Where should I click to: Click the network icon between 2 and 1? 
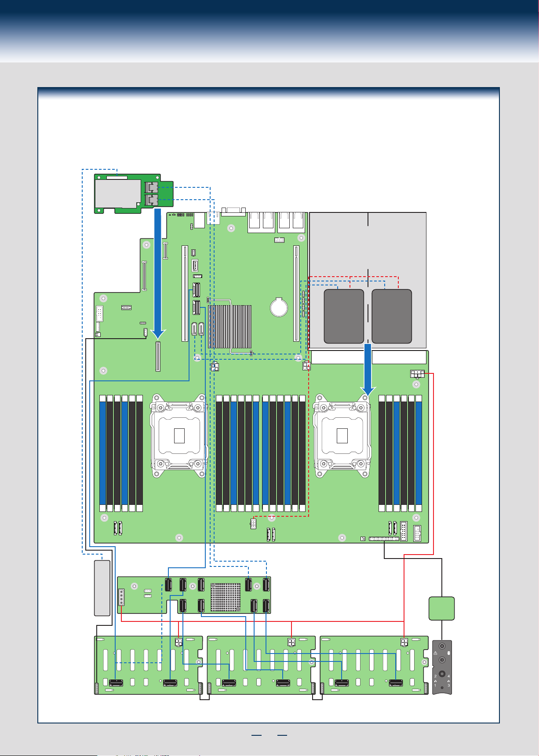[x=435, y=681]
